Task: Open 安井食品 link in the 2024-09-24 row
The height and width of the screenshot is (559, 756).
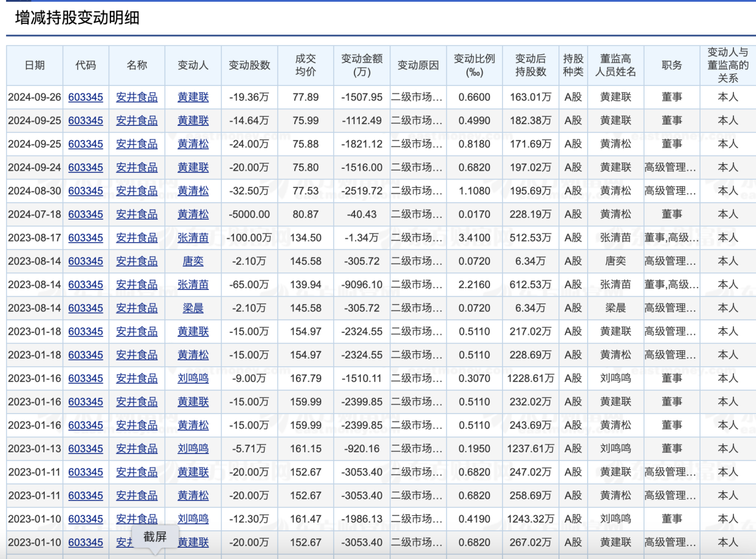Action: [x=137, y=168]
